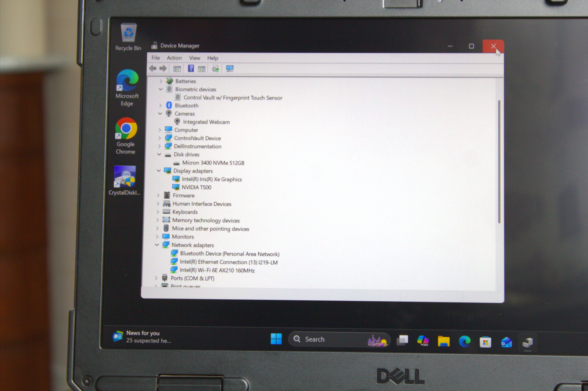Viewport: 588px width, 391px height.
Task: Expand the ControlVault Device category
Action: pos(159,138)
